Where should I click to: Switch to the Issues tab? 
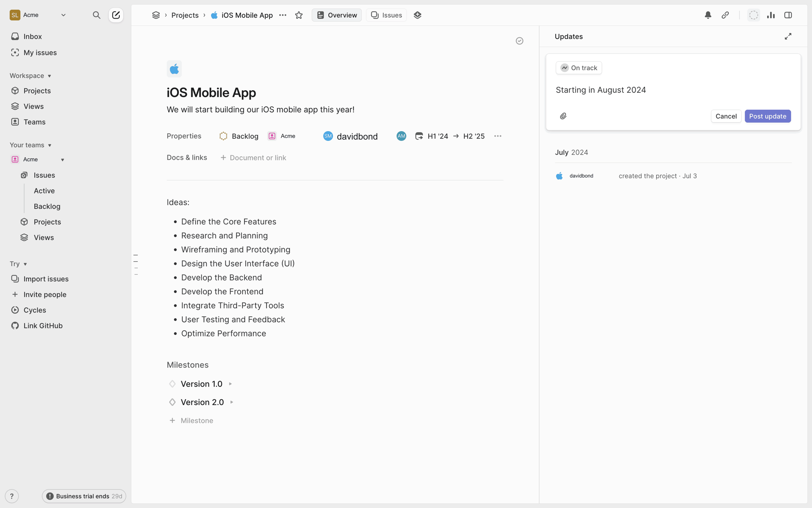pos(387,15)
